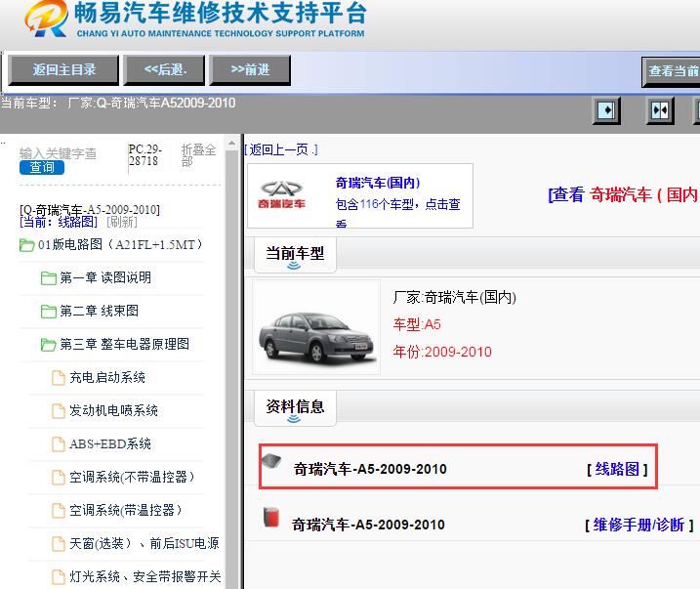Screen dimensions: 700x589
Task: Click 奇瑞汽车-A5-2009-2010 in the 线路图 row
Action: tap(370, 469)
